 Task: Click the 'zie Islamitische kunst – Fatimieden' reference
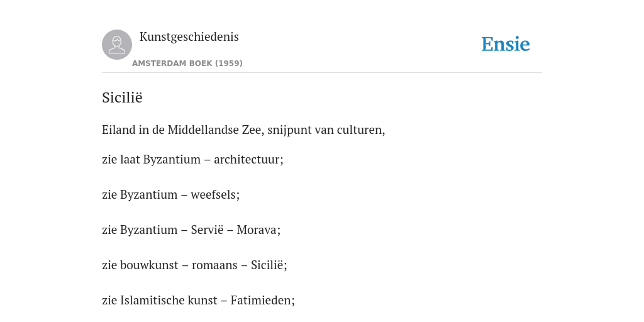tap(198, 301)
